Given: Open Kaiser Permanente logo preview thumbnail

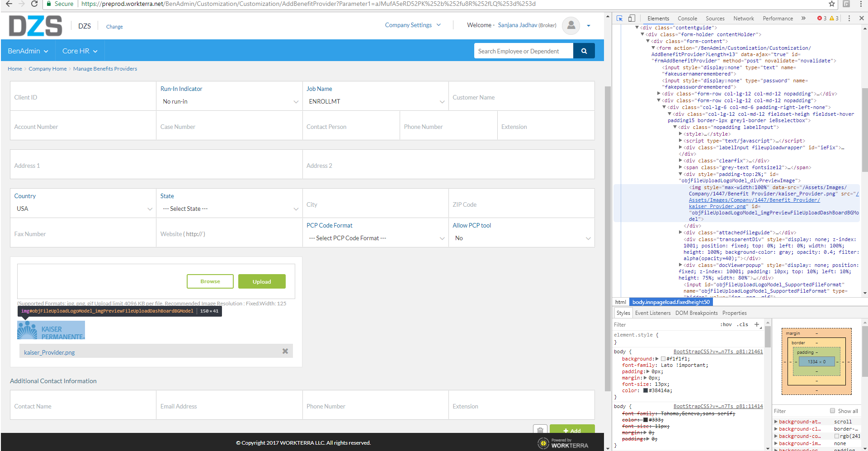Looking at the screenshot, I should [x=51, y=330].
